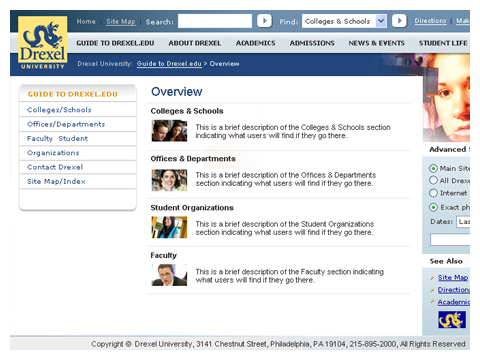This screenshot has height=360, width=480.
Task: Click the arrow bullet beside Site Map under See Also
Action: 432,277
